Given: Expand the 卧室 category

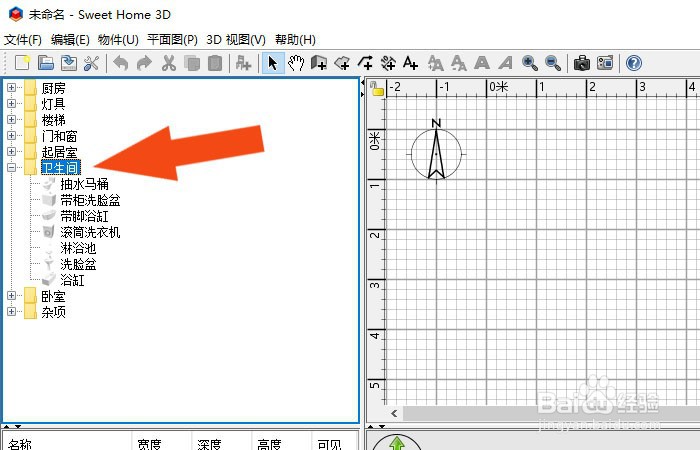Looking at the screenshot, I should pos(12,296).
